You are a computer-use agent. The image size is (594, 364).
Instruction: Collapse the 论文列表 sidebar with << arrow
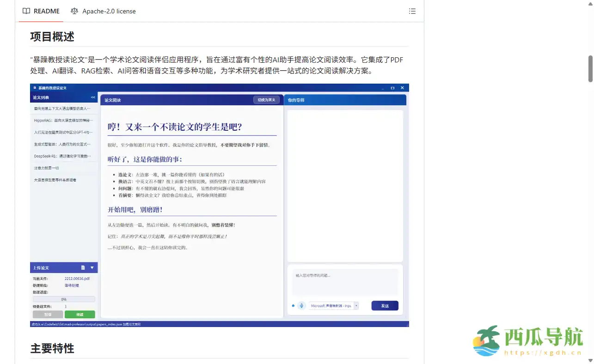pos(93,97)
